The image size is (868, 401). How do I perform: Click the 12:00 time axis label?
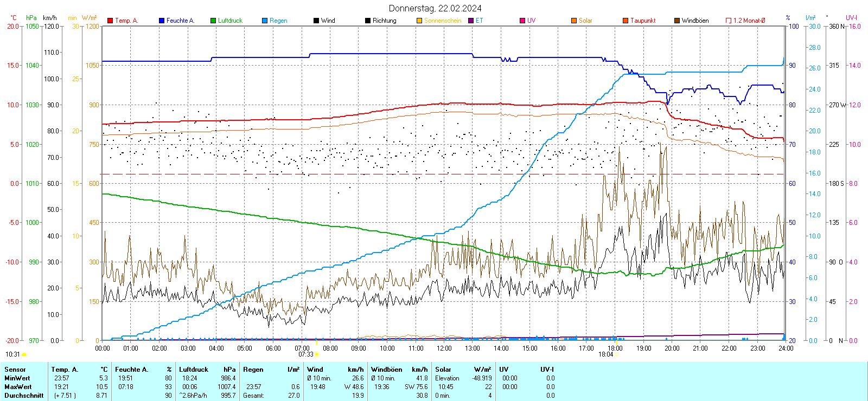(x=444, y=348)
